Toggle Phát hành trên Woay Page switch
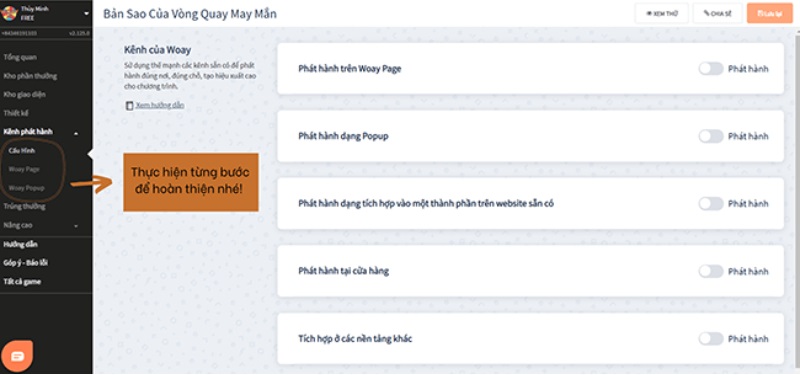This screenshot has height=375, width=800. tap(711, 69)
